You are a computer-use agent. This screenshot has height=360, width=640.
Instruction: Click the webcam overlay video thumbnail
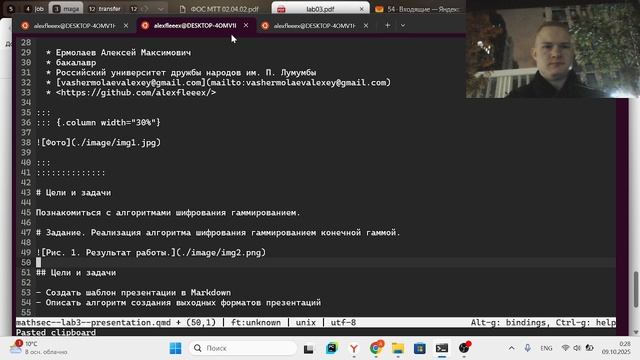coord(553,49)
